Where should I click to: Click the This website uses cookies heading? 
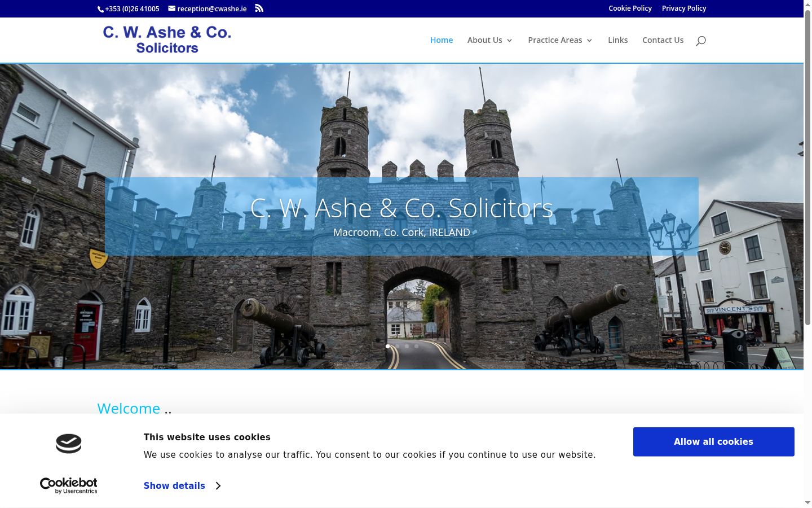pos(207,437)
